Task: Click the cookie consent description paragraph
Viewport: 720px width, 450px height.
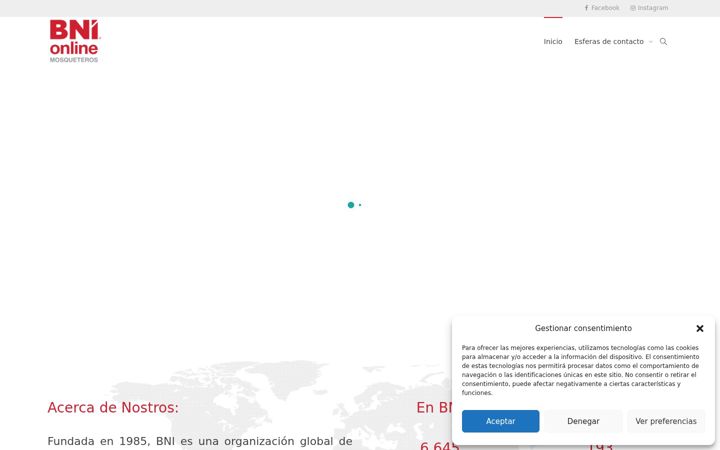Action: [x=581, y=370]
